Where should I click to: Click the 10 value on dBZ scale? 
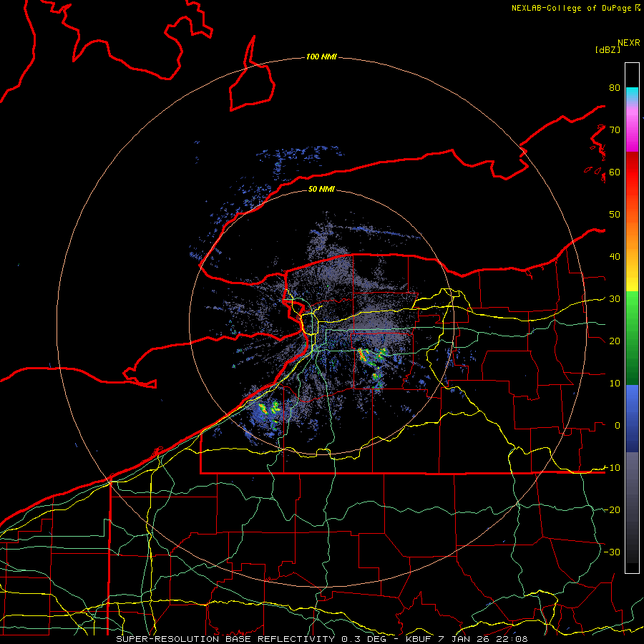(x=615, y=384)
